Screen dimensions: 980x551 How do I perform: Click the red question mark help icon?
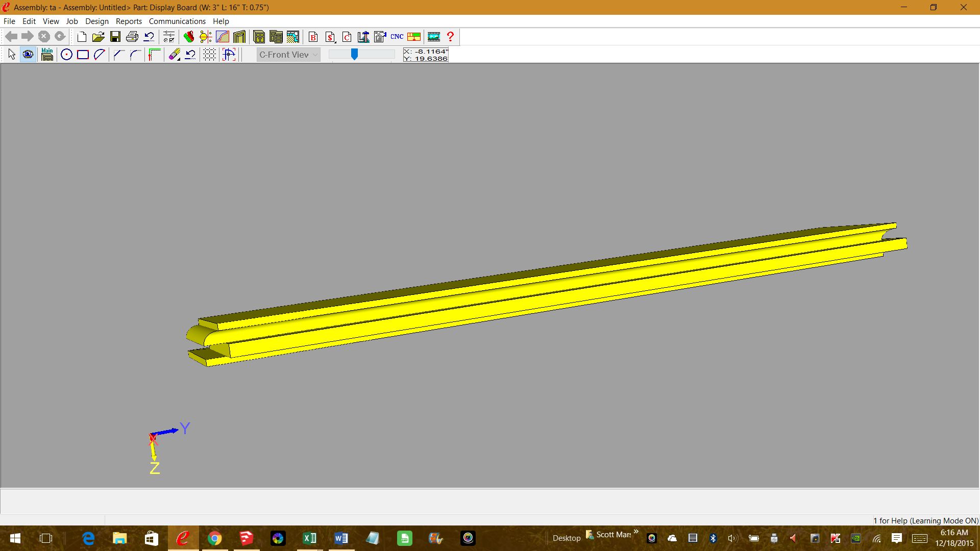coord(450,37)
